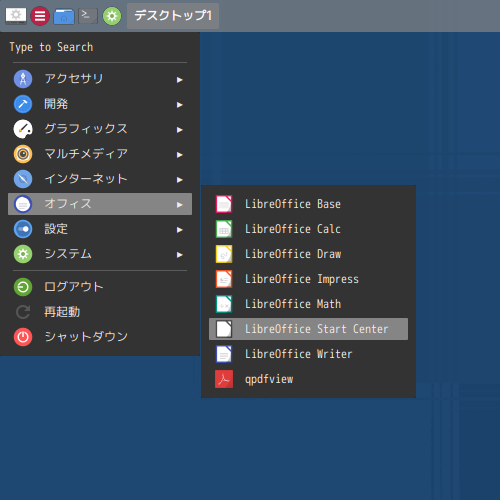Image resolution: width=500 pixels, height=500 pixels.
Task: Click the show desktop icon in panel
Action: (x=16, y=16)
